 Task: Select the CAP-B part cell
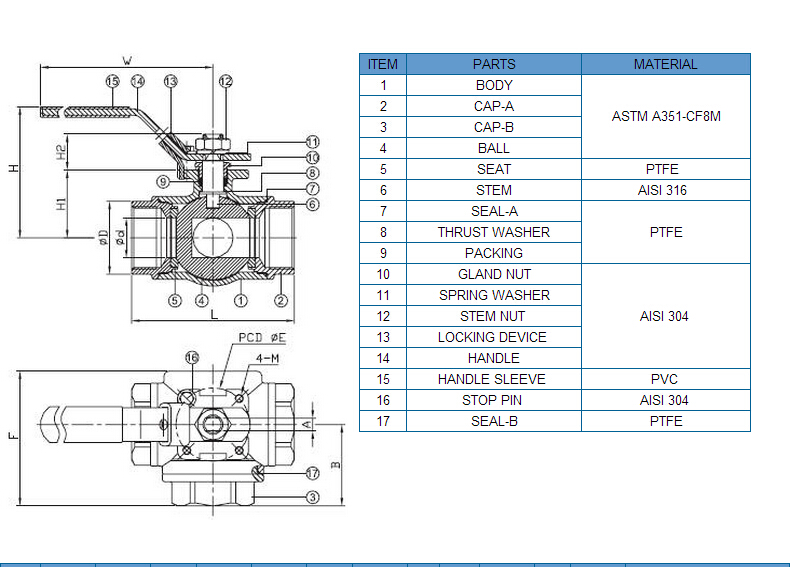494,127
